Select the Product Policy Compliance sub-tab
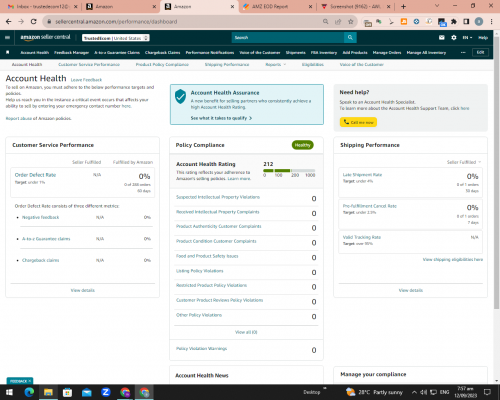Screen dimensions: 500x400 coord(162,64)
